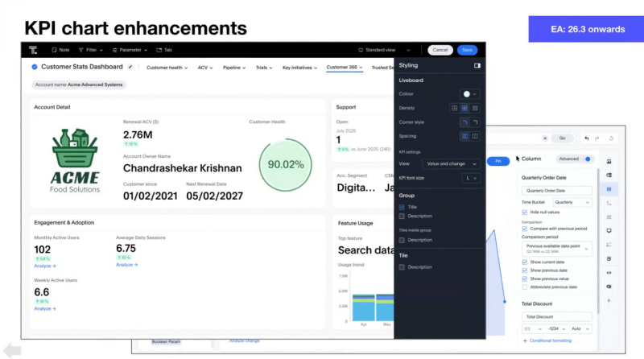Screen dimensions: 644x359
Task: Expand the KPI font size dropdown
Action: click(x=469, y=177)
